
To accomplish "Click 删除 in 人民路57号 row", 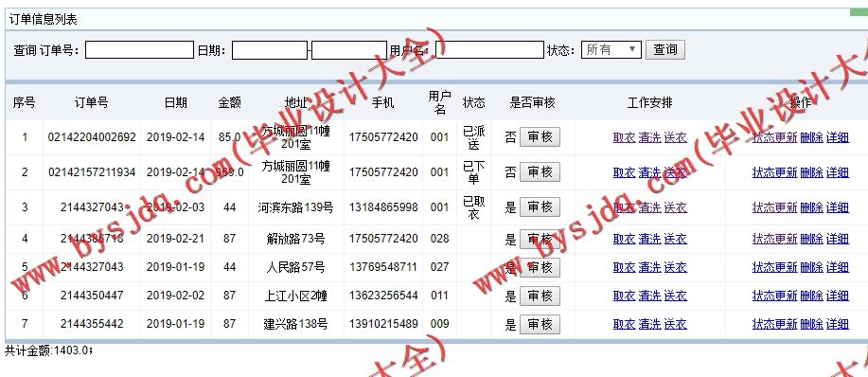I will pos(811,267).
